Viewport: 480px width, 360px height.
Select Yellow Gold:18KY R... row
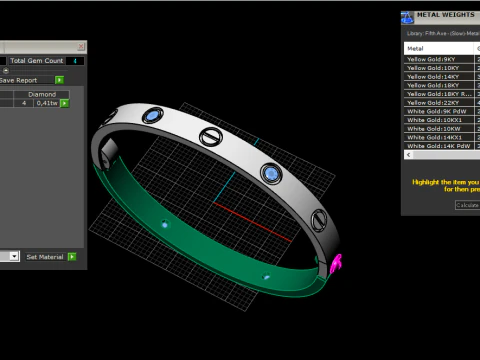pos(438,94)
